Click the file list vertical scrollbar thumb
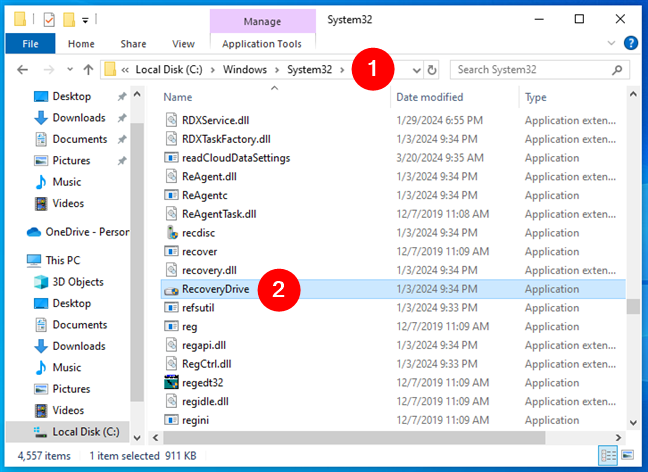 pyautogui.click(x=633, y=307)
